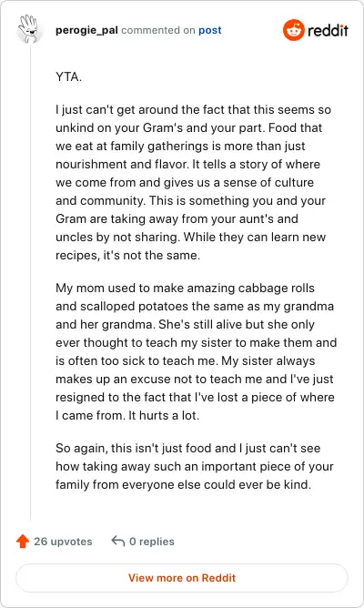
Task: Click the perogie_pal hand avatar
Action: [29, 29]
